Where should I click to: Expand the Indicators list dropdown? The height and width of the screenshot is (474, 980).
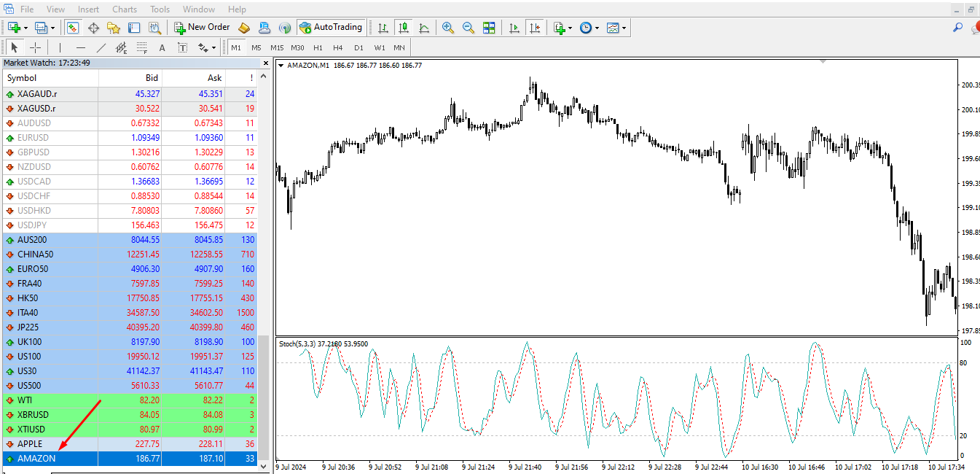pyautogui.click(x=570, y=28)
